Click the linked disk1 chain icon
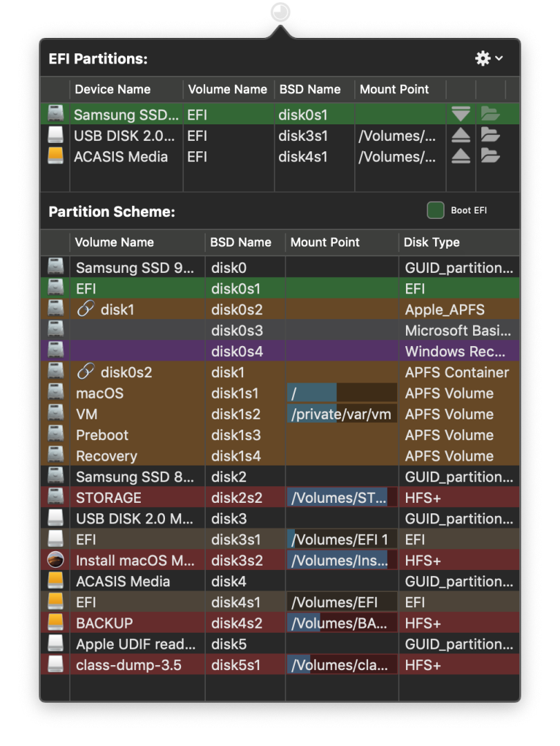This screenshot has width=560, height=746. pyautogui.click(x=86, y=309)
